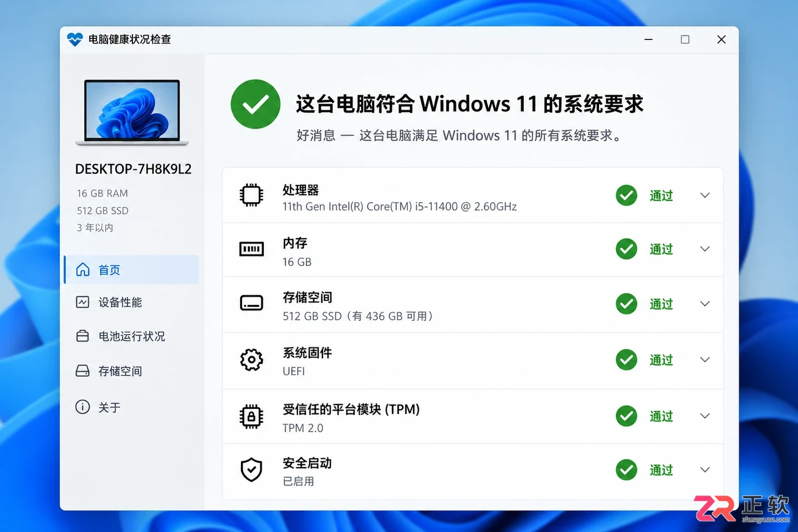Click the green check icon in 内存 row

627,249
